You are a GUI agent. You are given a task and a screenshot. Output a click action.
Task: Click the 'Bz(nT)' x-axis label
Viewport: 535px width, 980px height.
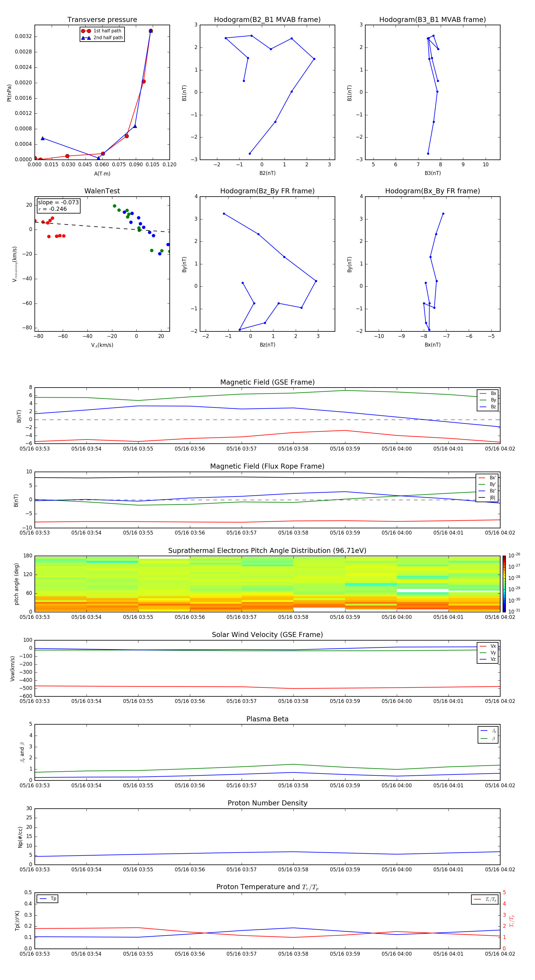267,345
